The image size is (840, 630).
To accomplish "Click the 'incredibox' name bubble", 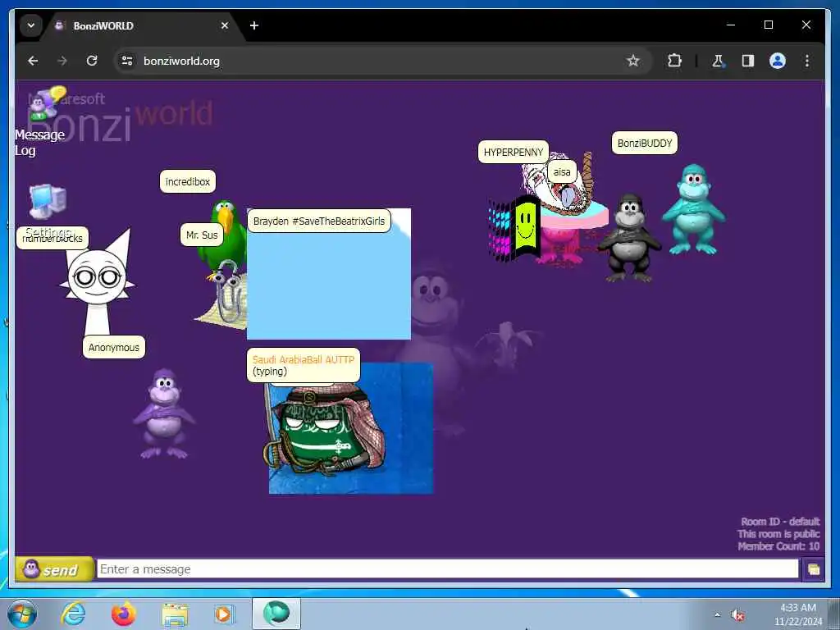I will [188, 181].
